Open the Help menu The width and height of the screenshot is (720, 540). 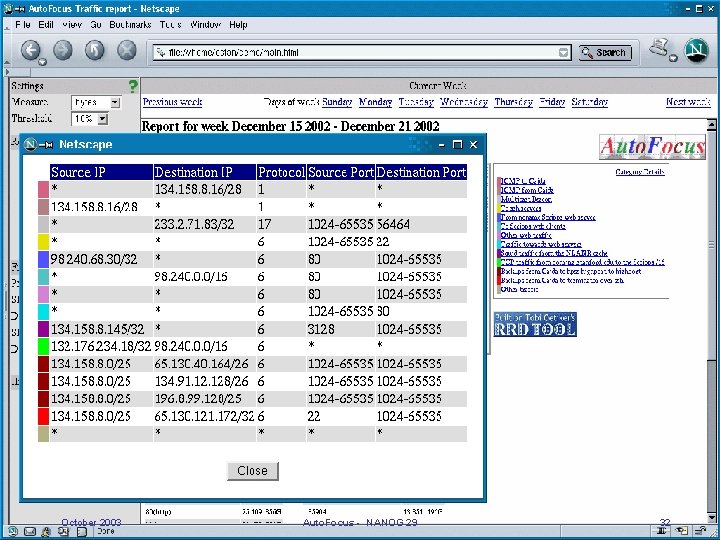point(238,25)
